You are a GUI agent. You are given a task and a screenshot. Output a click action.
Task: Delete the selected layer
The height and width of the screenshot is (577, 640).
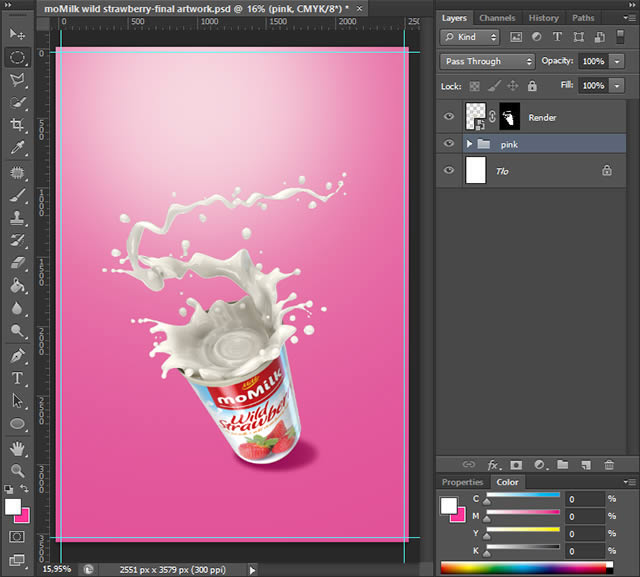(609, 465)
